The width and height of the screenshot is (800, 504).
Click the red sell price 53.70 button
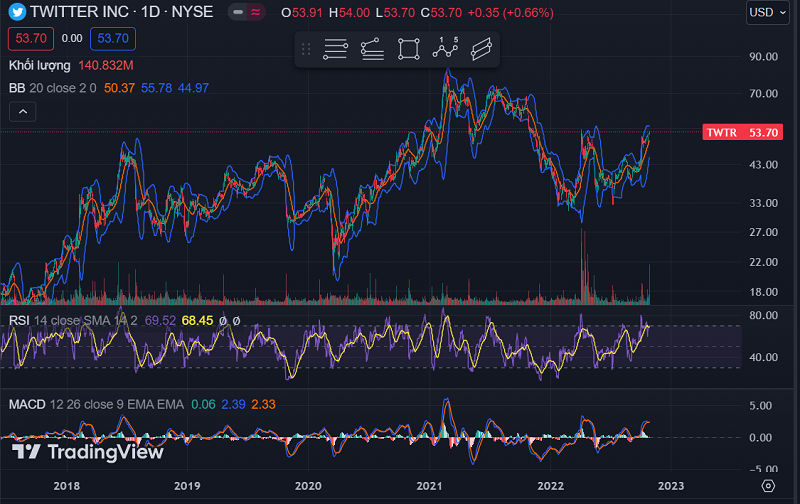pyautogui.click(x=28, y=39)
